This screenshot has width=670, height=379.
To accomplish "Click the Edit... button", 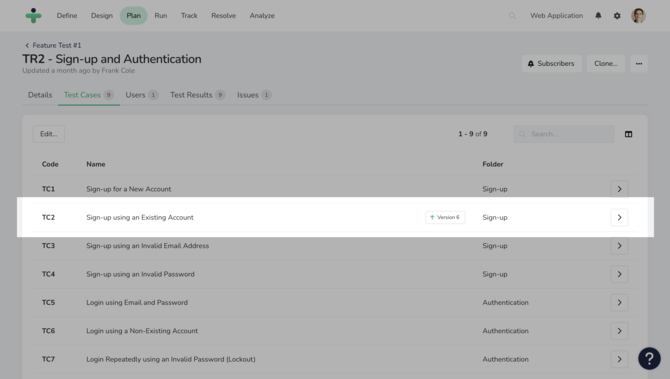I will tap(49, 134).
